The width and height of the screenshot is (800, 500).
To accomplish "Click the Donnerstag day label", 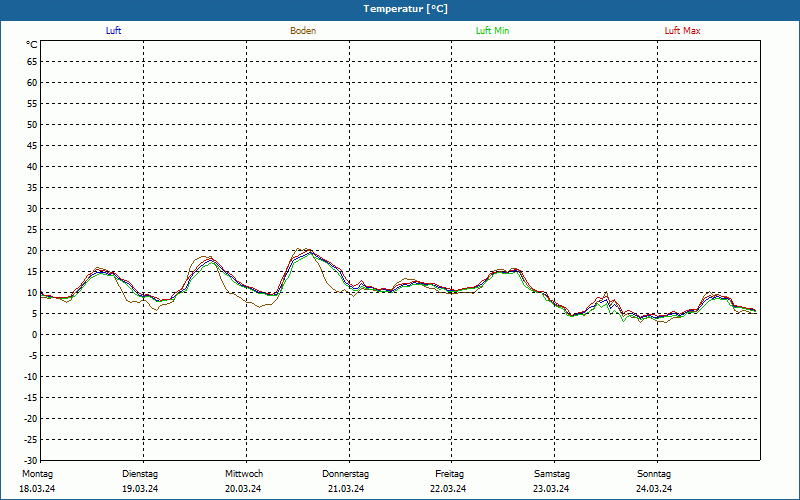I will click(x=345, y=474).
